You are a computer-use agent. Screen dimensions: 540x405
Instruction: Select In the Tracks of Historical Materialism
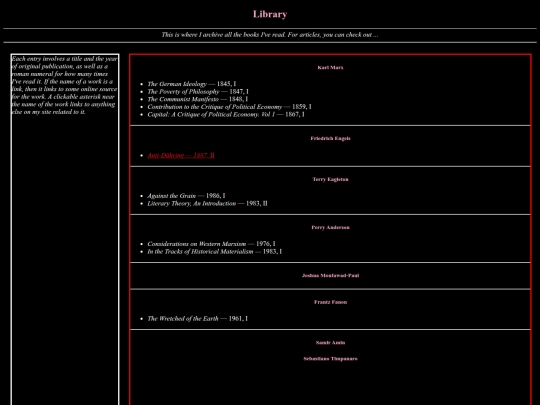tap(214, 251)
